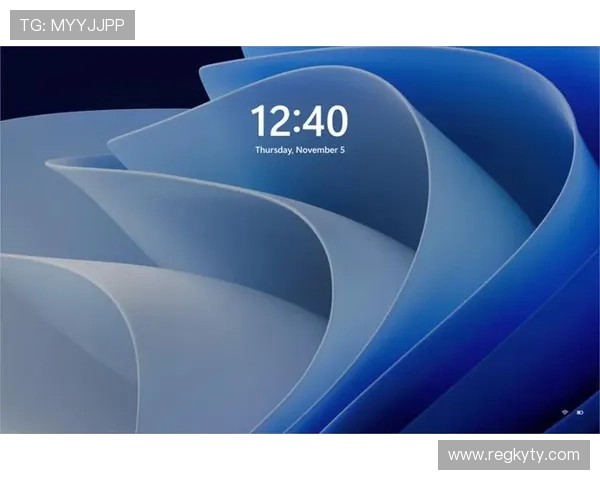Click the grey strip below the lock screen
600x480 pixels.
point(200,435)
